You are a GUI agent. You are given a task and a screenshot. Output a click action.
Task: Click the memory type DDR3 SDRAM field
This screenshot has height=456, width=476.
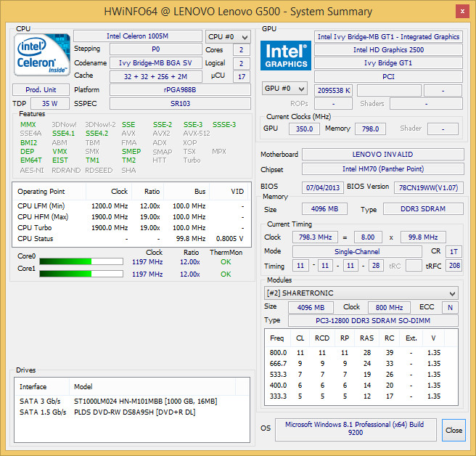423,208
